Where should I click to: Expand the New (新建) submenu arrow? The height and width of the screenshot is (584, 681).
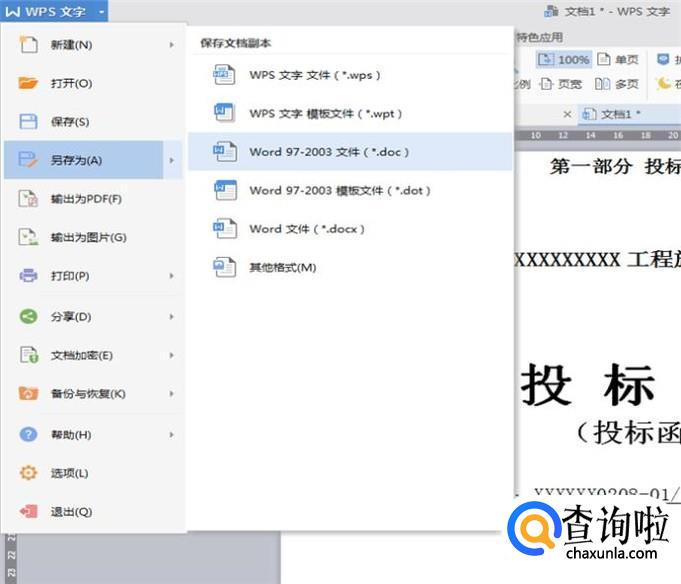(172, 45)
